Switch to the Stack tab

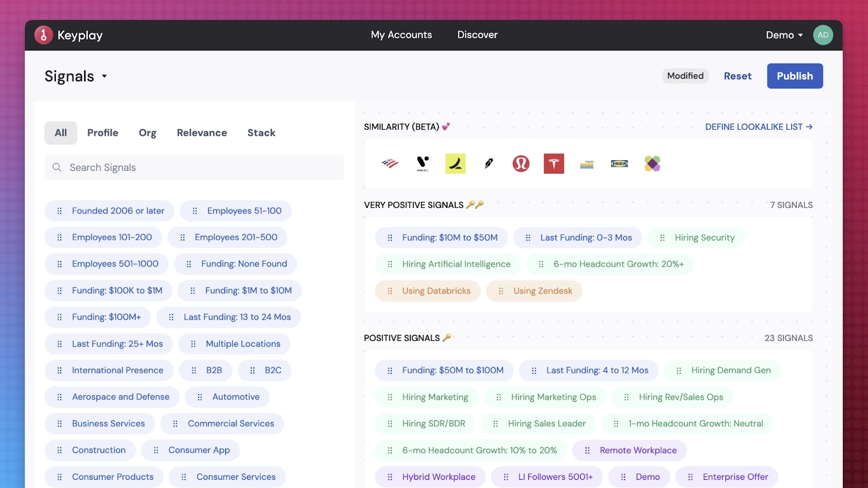(261, 132)
